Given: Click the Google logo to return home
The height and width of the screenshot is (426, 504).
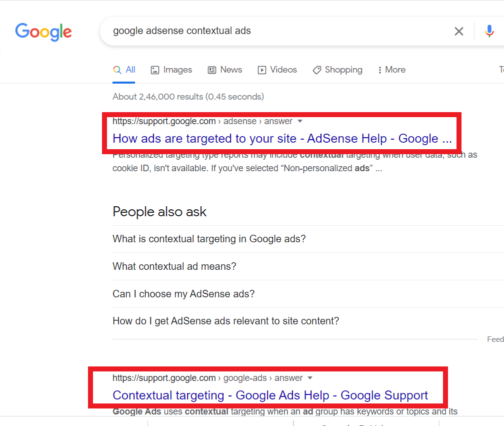Looking at the screenshot, I should [x=43, y=32].
